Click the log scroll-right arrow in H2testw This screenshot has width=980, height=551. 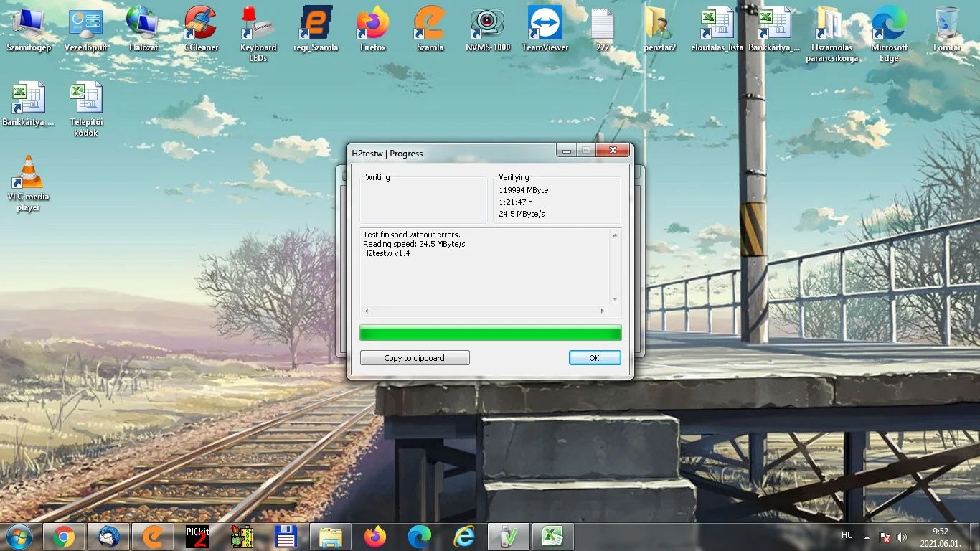(x=603, y=311)
